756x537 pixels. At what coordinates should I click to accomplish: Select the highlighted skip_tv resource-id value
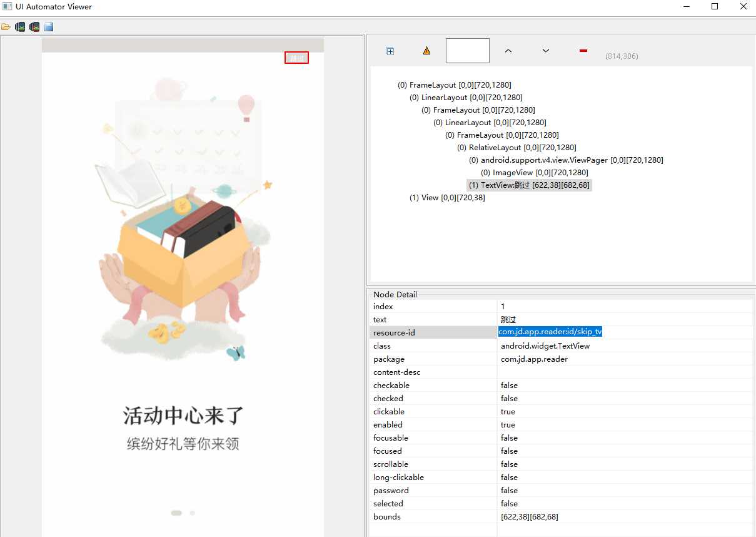[x=550, y=332]
